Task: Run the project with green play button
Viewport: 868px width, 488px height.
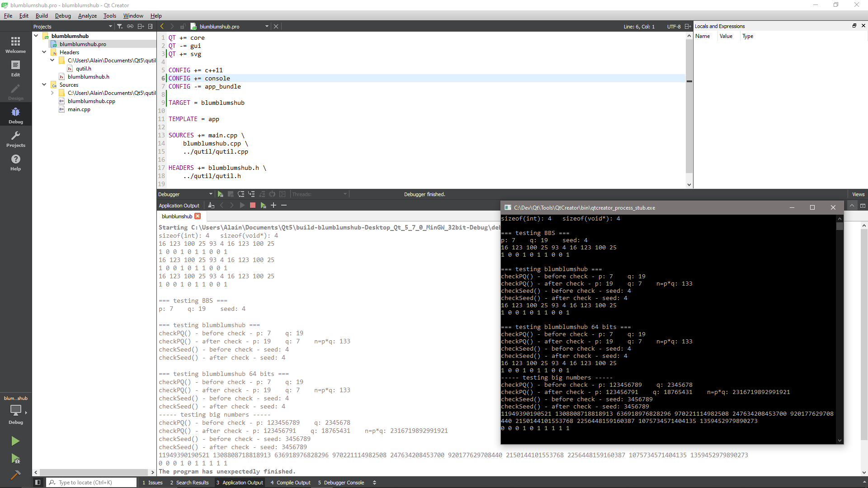Action: pyautogui.click(x=15, y=441)
